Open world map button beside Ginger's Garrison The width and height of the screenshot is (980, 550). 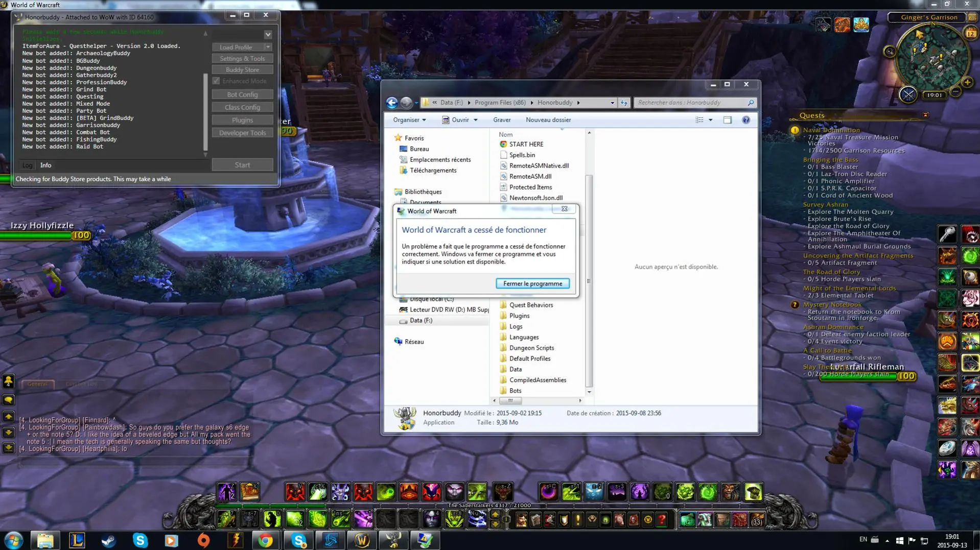click(972, 17)
